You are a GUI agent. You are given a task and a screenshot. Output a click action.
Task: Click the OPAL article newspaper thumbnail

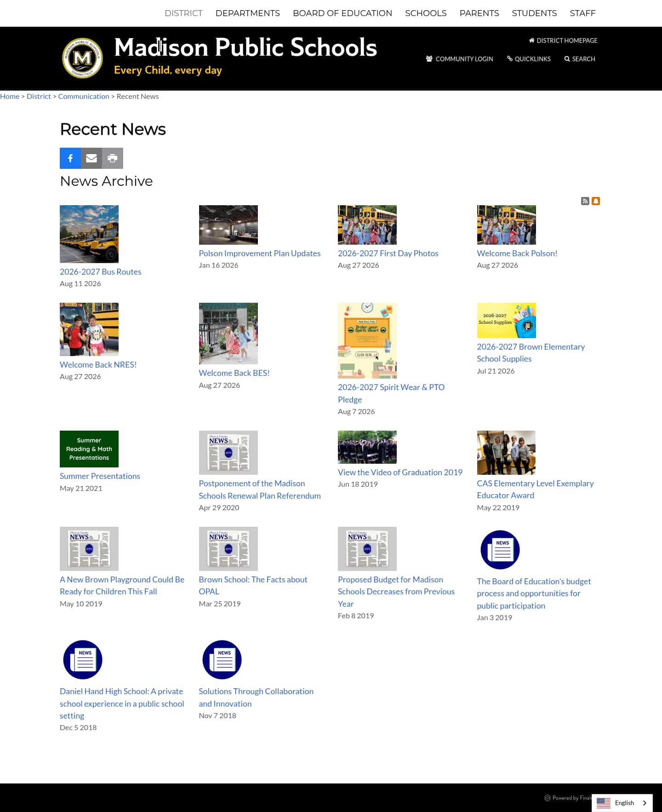tap(228, 549)
